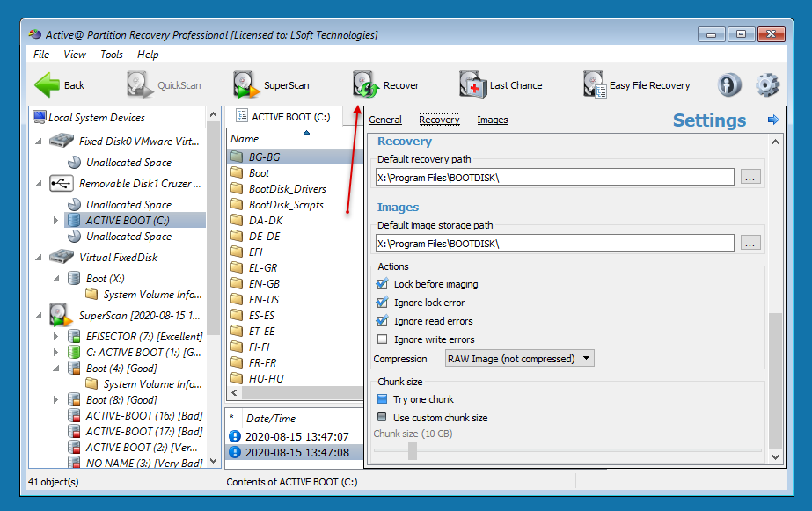Sort log by Date/Time column
Screen dimensions: 812x511
click(x=304, y=419)
